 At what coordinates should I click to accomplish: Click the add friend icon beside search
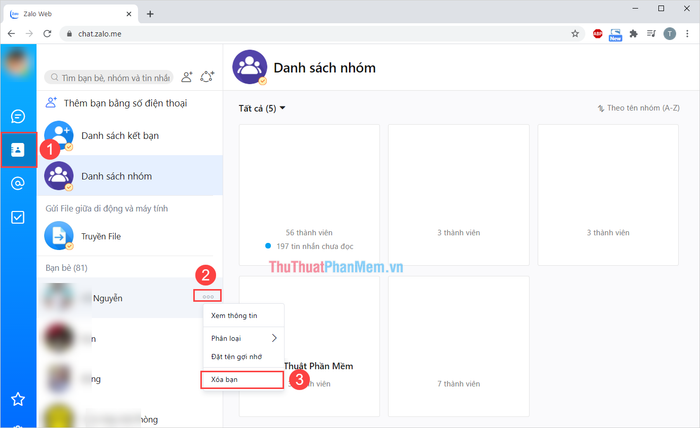[x=187, y=77]
